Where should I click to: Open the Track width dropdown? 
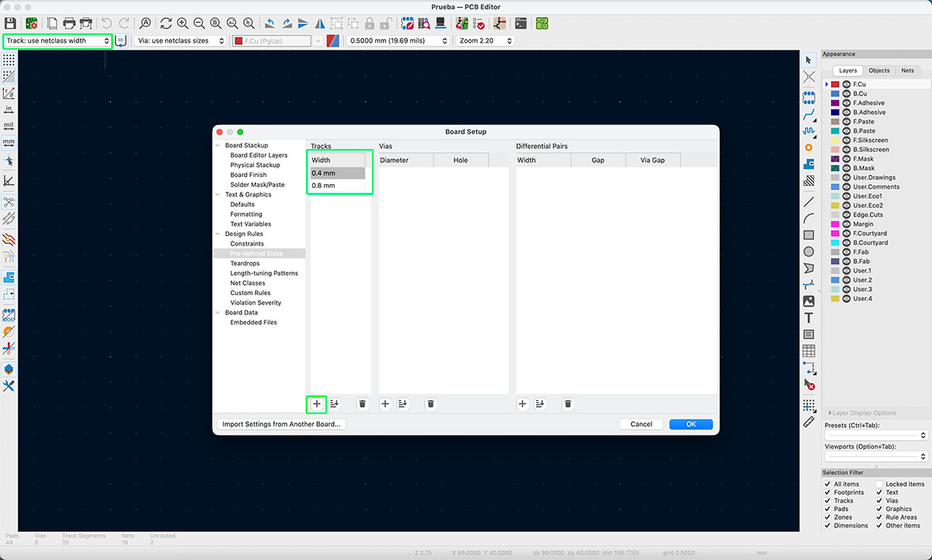[57, 40]
